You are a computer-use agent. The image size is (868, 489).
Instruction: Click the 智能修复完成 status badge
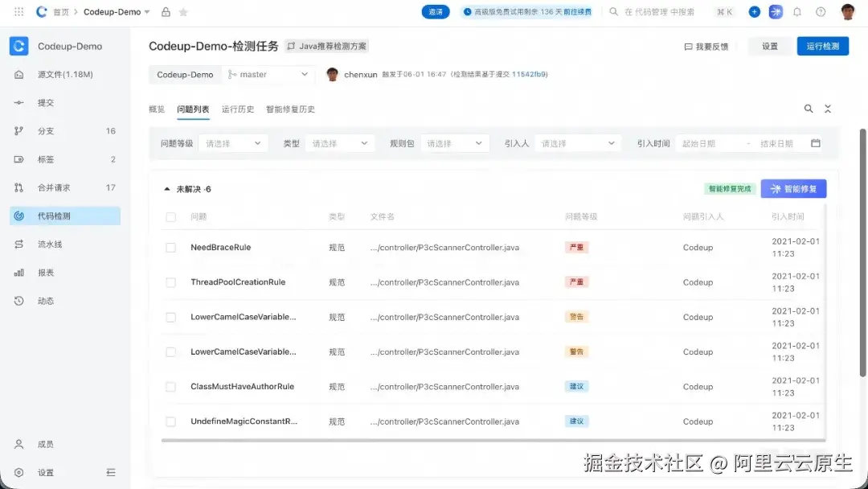tap(730, 189)
